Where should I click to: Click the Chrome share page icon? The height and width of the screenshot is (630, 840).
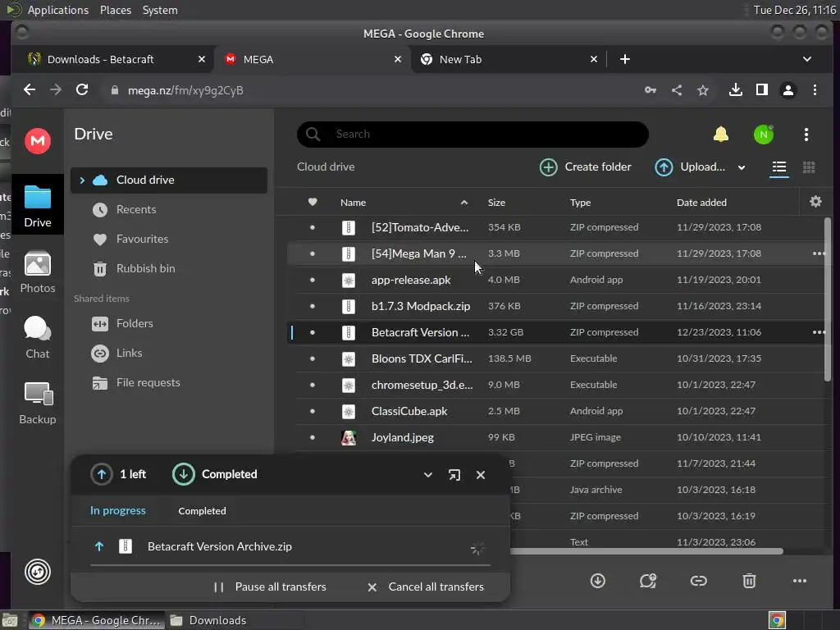(x=677, y=90)
